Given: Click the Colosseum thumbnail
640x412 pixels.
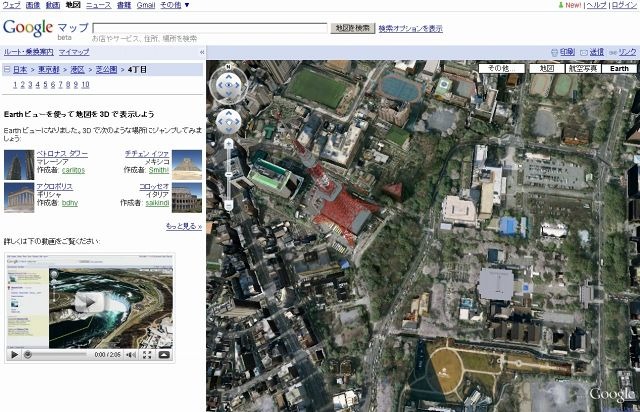Looking at the screenshot, I should pos(187,198).
